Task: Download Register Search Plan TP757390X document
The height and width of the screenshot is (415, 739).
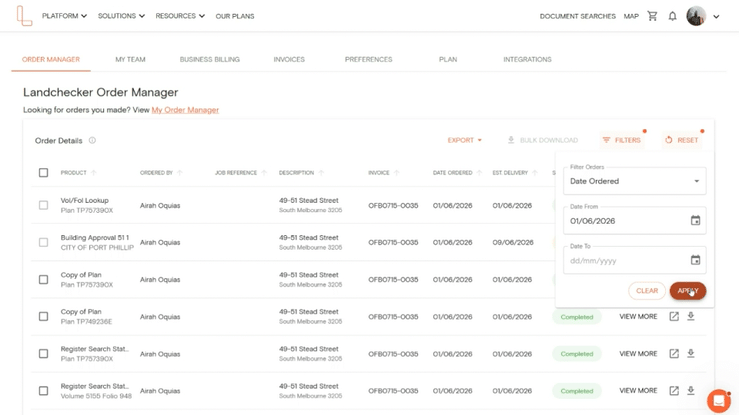Action: click(x=691, y=353)
